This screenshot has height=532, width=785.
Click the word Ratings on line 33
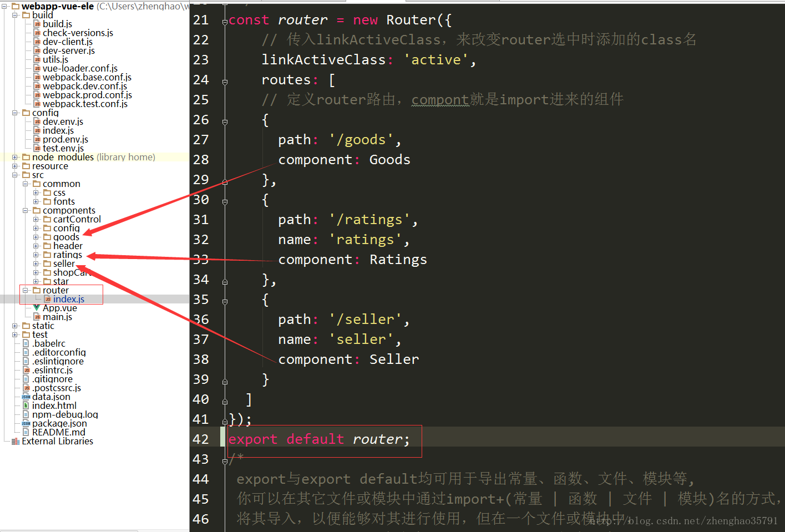pyautogui.click(x=398, y=260)
